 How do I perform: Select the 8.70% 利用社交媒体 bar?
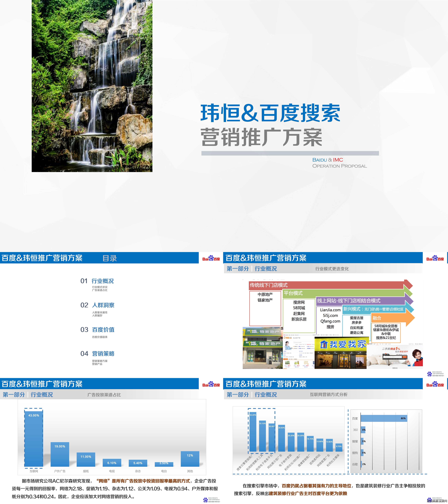(339, 448)
